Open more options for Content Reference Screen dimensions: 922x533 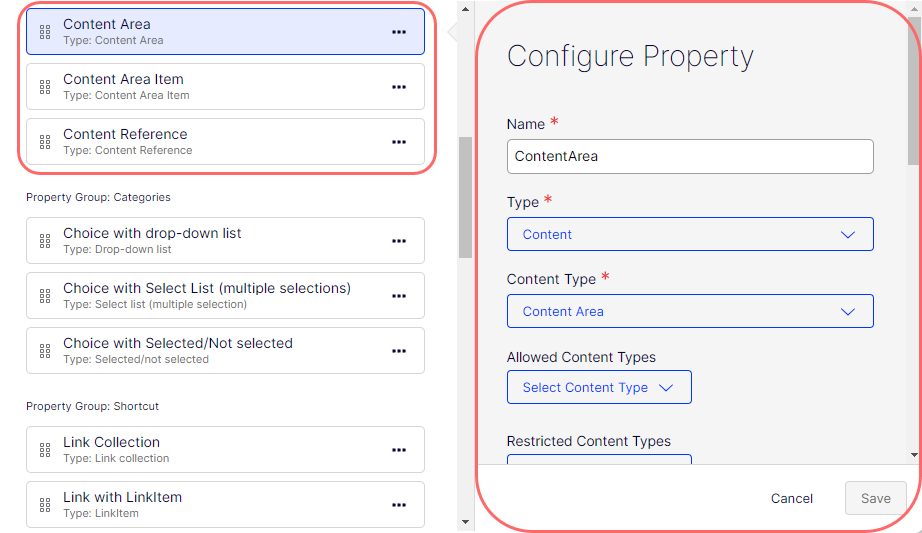click(x=399, y=142)
